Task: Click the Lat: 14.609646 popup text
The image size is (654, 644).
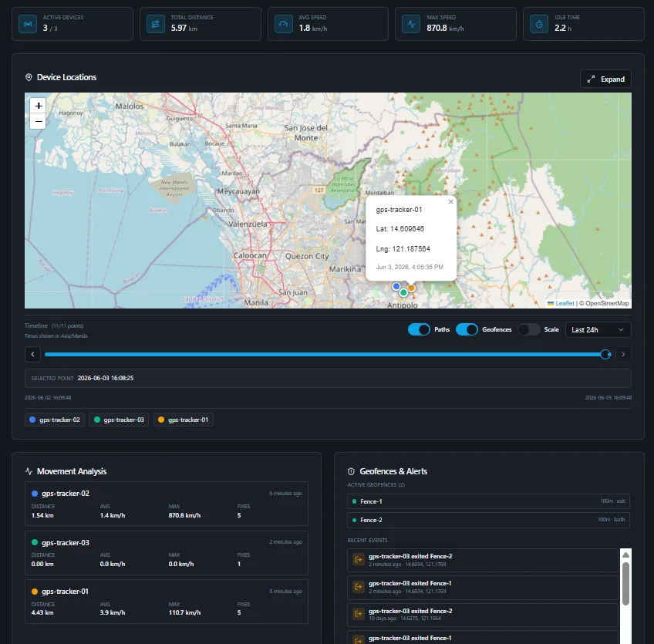Action: (399, 228)
